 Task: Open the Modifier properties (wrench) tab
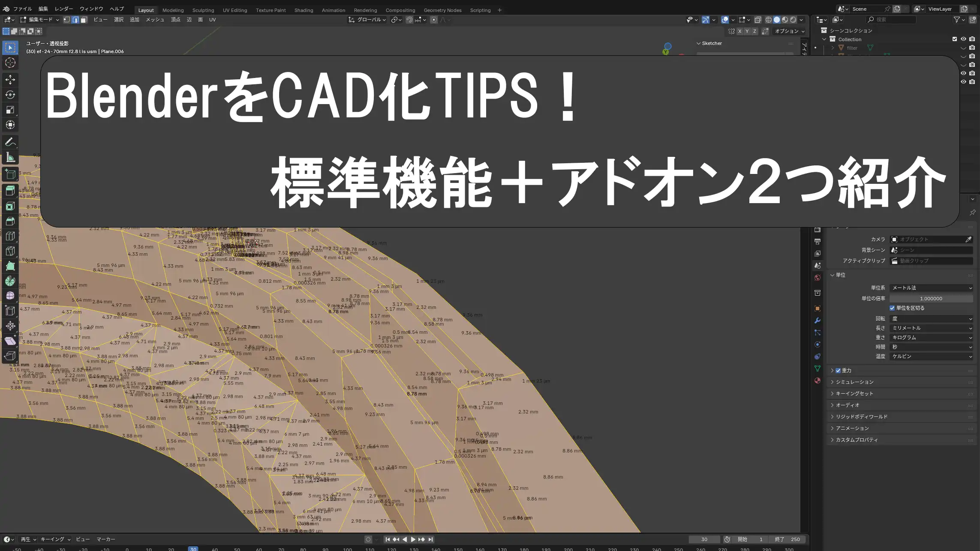click(818, 320)
